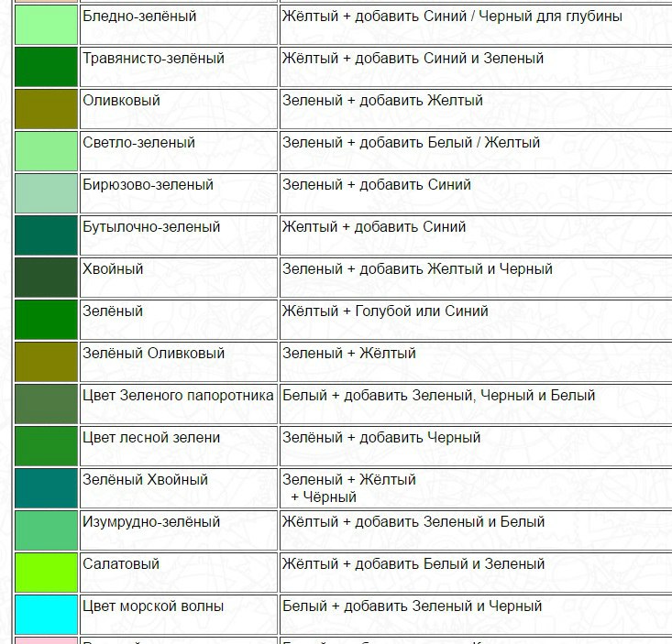Click the Хвойный dark green swatch
The height and width of the screenshot is (644, 672).
(x=46, y=278)
